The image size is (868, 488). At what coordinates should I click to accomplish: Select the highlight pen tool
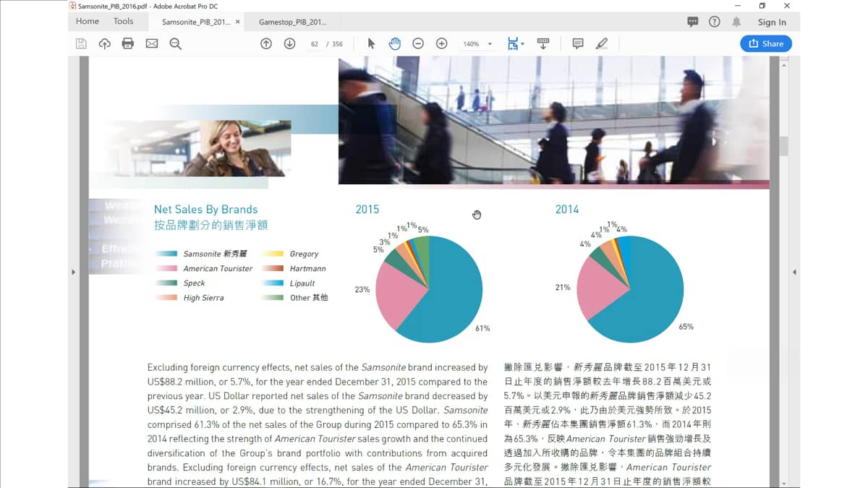[x=601, y=43]
